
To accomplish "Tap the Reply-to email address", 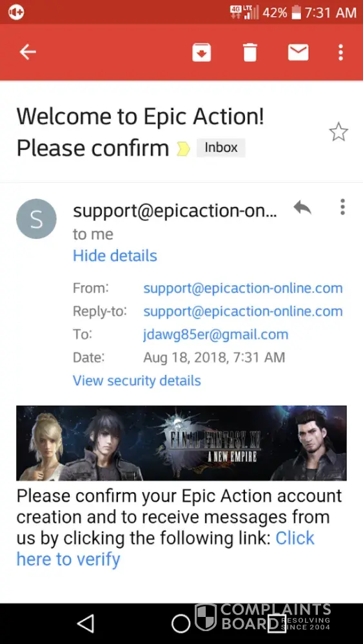I will point(243,311).
